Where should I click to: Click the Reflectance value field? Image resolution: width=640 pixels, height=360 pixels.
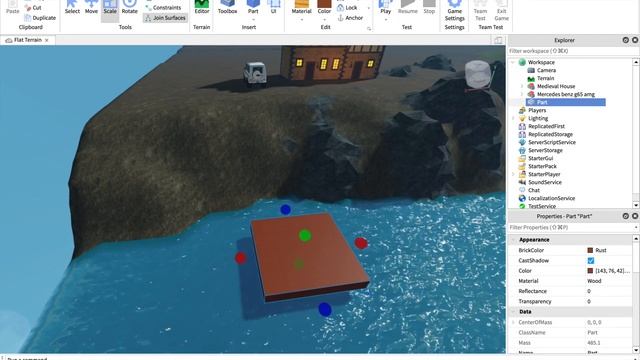pyautogui.click(x=609, y=291)
